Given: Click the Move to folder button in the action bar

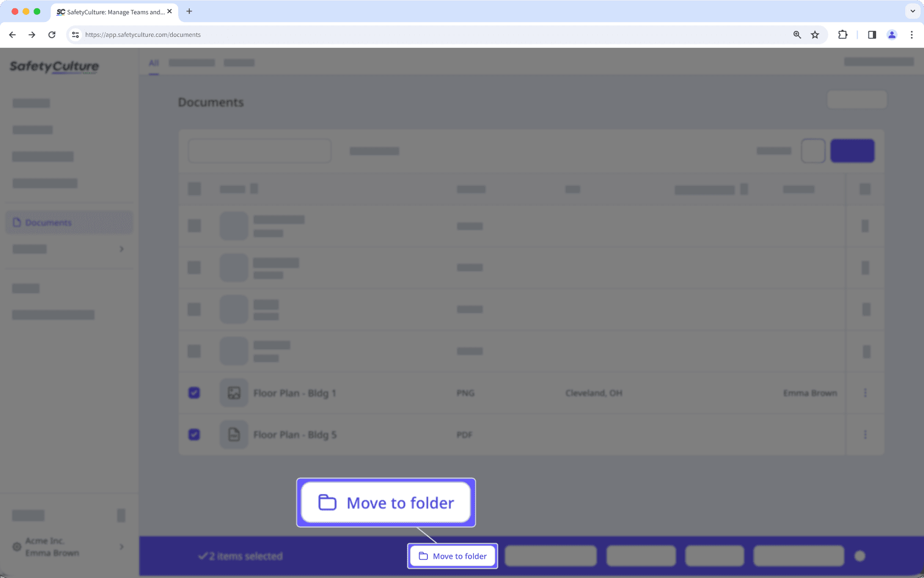Looking at the screenshot, I should [x=452, y=556].
